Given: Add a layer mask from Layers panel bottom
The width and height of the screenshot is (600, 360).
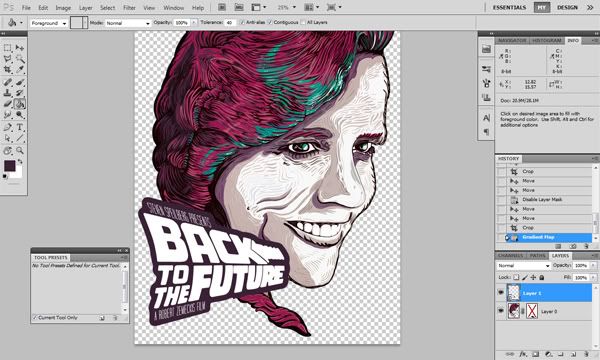Looking at the screenshot, I should (536, 354).
